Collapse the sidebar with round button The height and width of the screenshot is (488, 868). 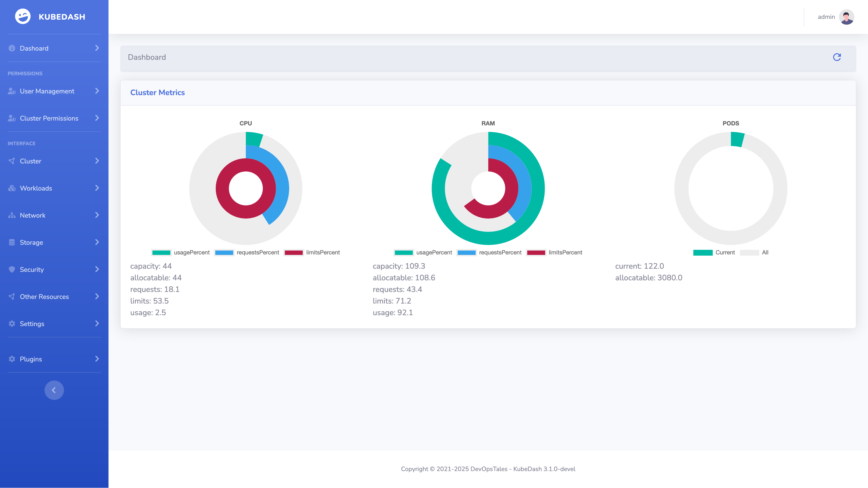point(54,390)
